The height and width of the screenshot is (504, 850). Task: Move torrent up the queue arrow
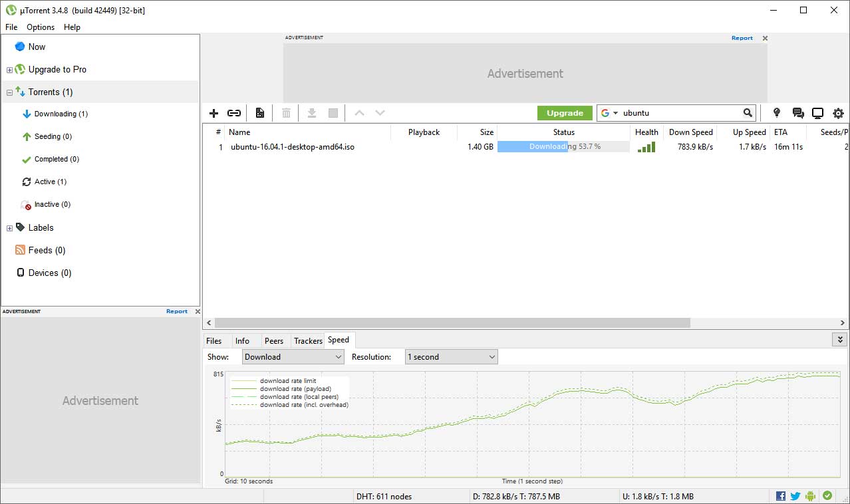tap(359, 114)
